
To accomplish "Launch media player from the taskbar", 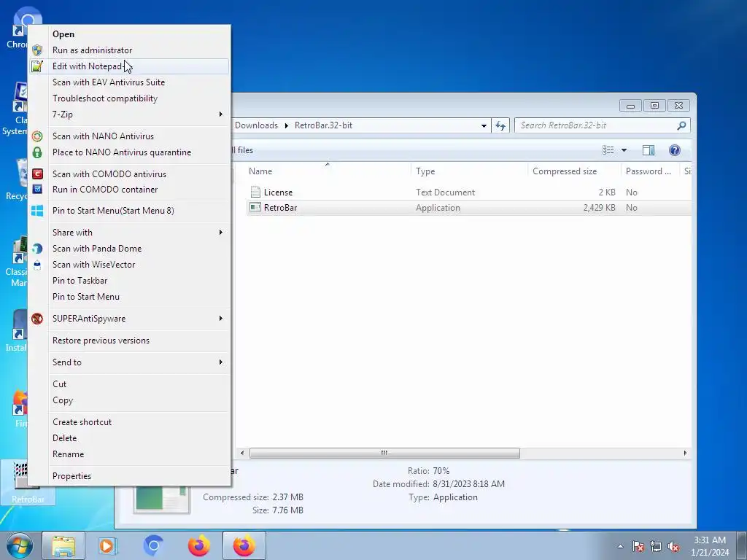I will pyautogui.click(x=107, y=545).
